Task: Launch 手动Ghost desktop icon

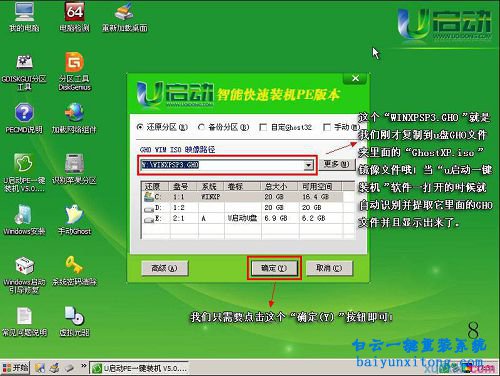Action: [74, 220]
